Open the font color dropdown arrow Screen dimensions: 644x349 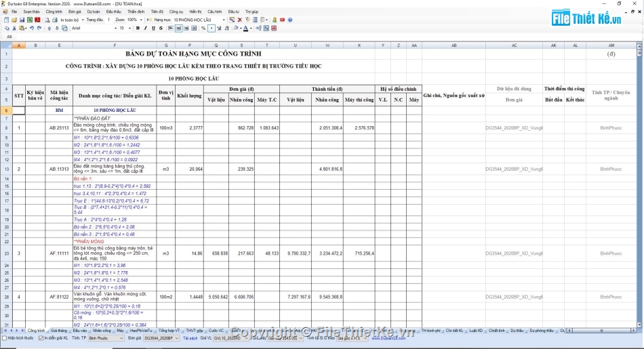(251, 28)
